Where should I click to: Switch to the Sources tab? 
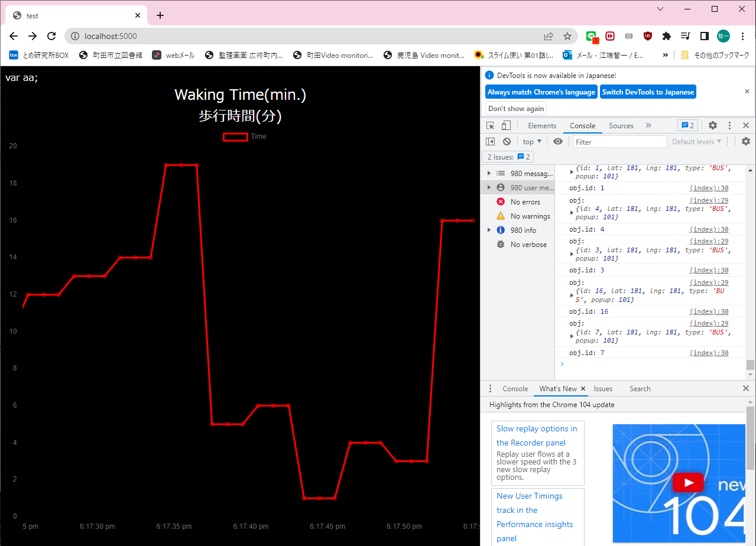(x=621, y=126)
